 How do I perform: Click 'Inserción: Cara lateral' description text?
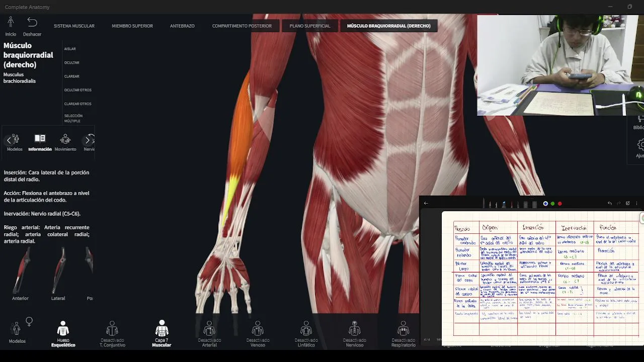click(46, 176)
